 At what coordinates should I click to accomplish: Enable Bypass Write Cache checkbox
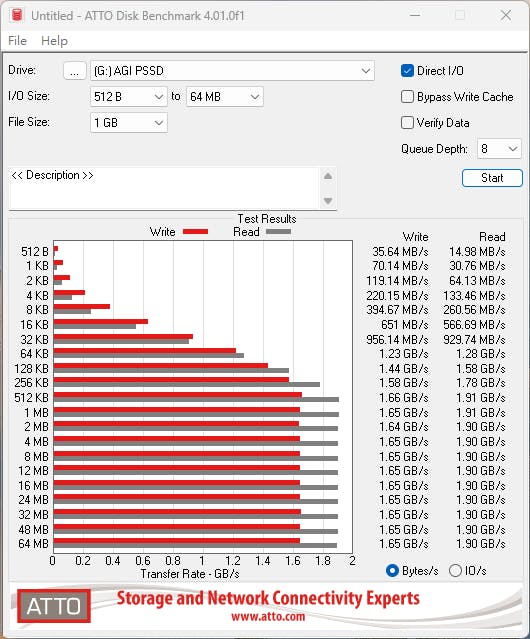click(x=407, y=97)
